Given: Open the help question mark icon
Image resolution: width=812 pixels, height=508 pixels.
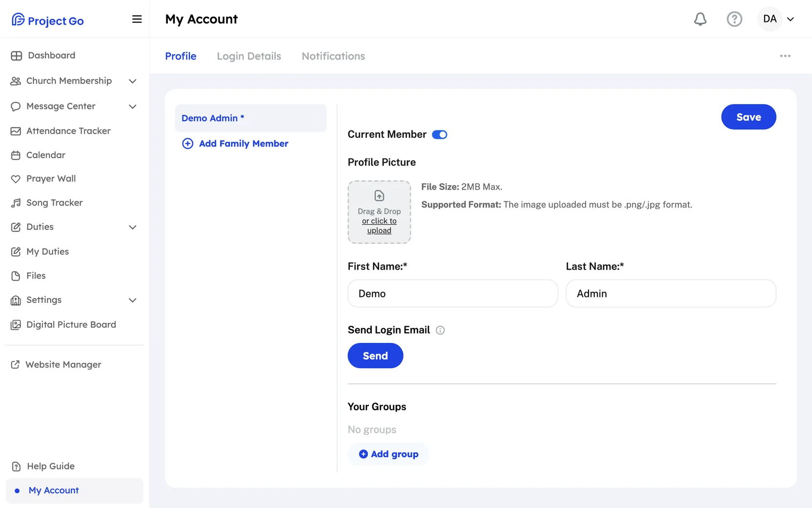Looking at the screenshot, I should pos(734,19).
